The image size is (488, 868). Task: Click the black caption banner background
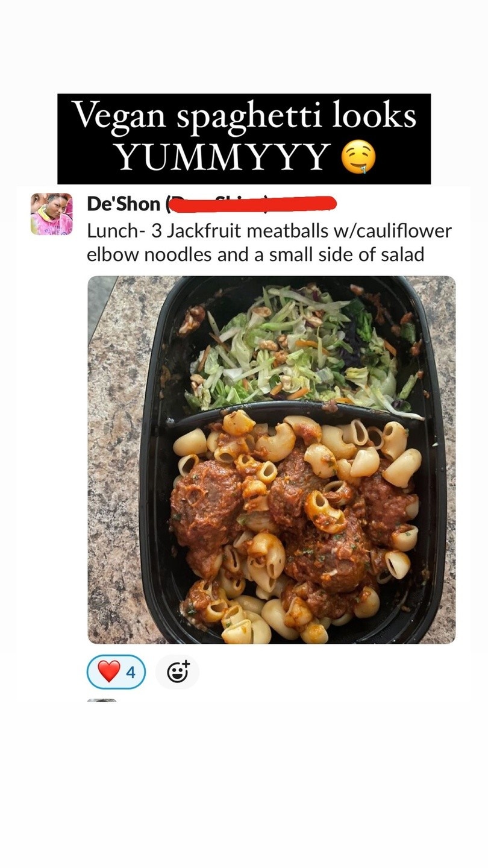[x=244, y=139]
